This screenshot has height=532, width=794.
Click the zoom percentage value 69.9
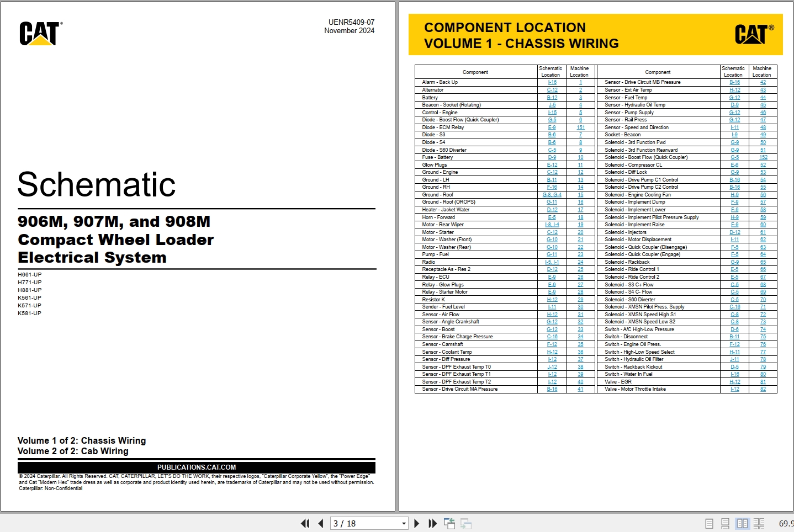[786, 523]
